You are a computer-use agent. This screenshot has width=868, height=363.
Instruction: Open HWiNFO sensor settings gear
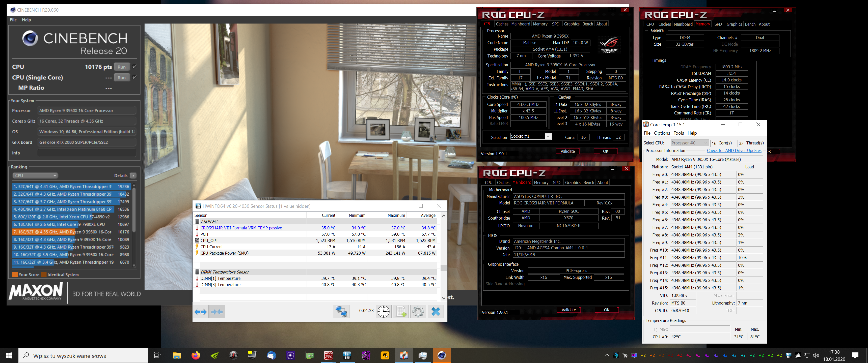[418, 312]
